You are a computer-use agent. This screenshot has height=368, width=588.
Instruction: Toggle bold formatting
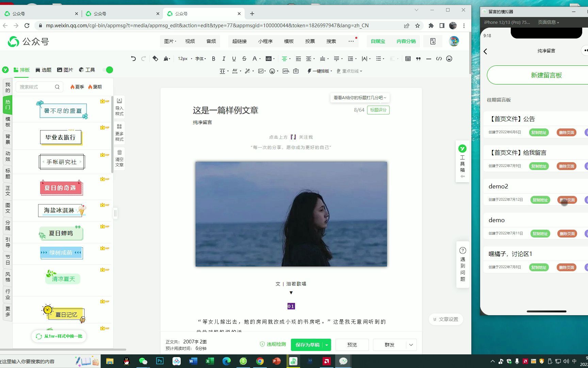[214, 59]
